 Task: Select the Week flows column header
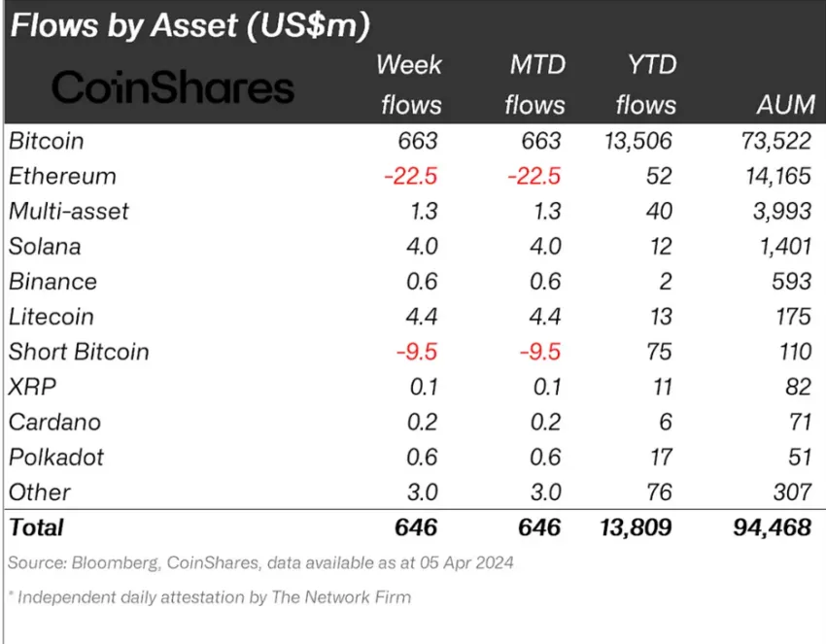pos(409,85)
